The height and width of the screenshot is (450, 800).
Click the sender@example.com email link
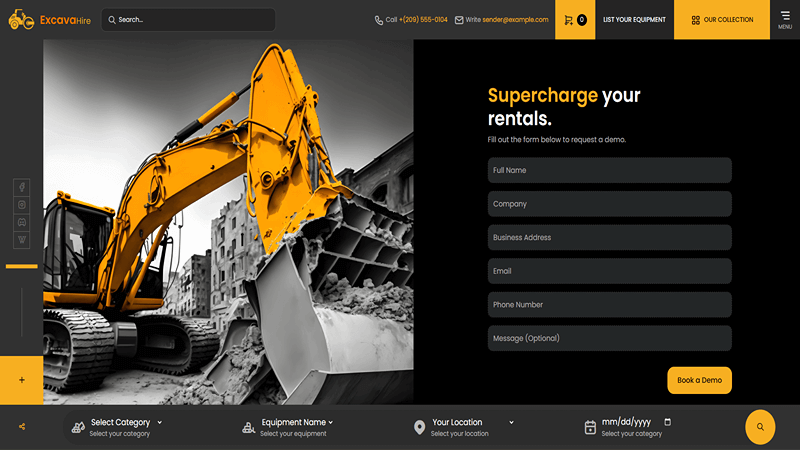(x=515, y=20)
